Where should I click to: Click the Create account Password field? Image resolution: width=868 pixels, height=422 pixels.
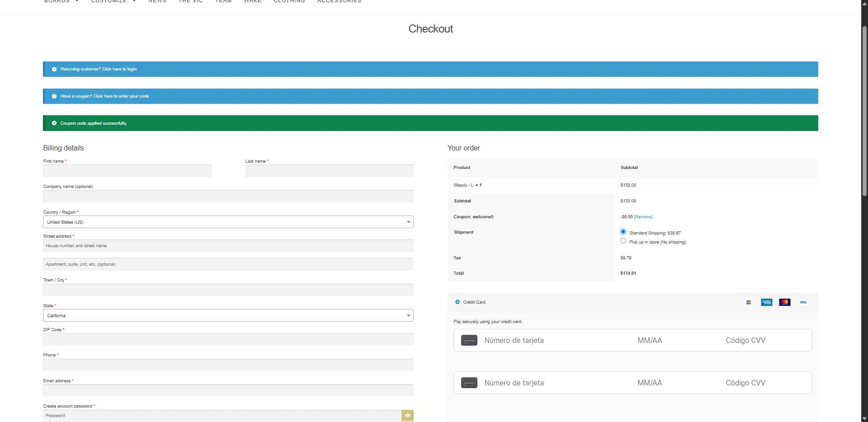point(222,416)
